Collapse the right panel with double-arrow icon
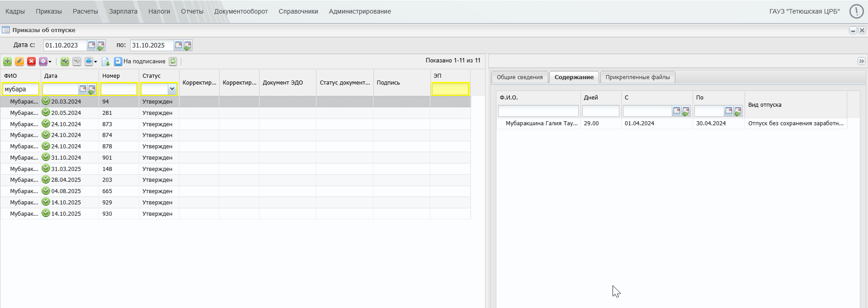Screen dimensions: 868x308 (x=861, y=61)
